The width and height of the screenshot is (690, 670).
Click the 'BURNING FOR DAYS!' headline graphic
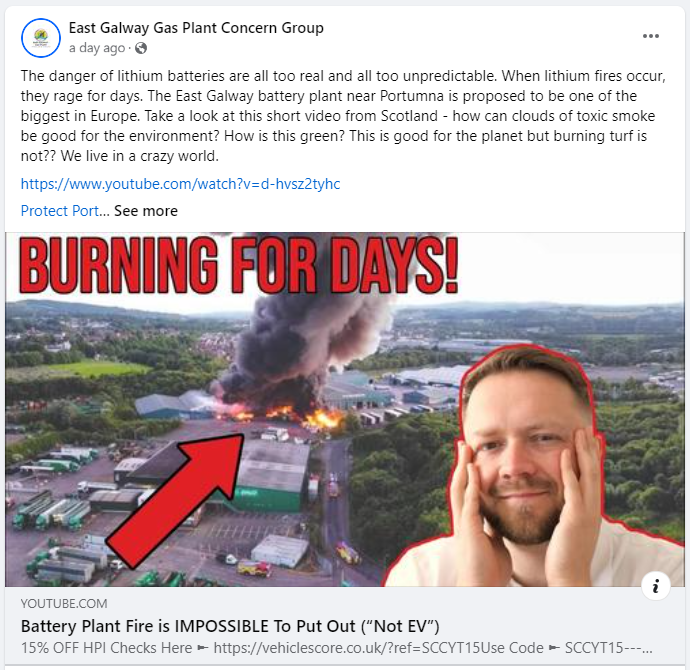(x=239, y=265)
